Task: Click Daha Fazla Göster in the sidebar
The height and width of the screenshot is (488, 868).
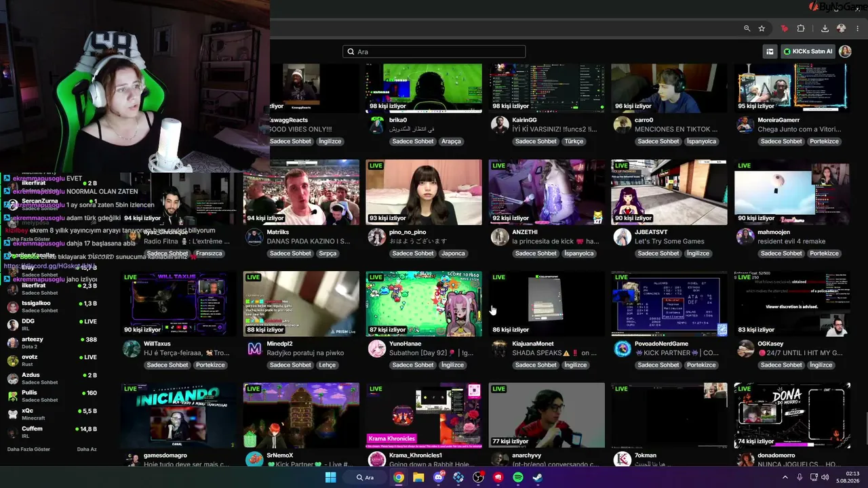Action: (28, 449)
